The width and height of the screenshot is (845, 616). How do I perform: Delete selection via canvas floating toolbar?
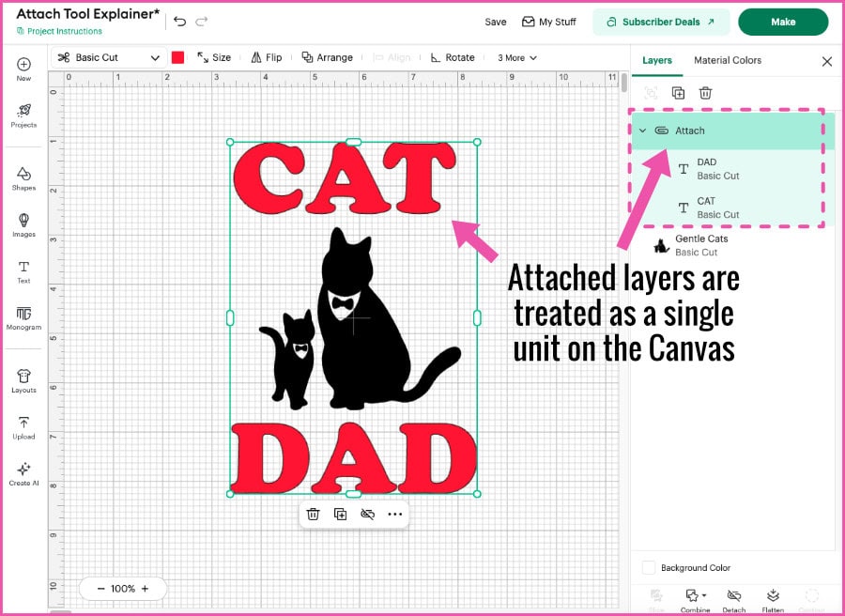pos(313,515)
